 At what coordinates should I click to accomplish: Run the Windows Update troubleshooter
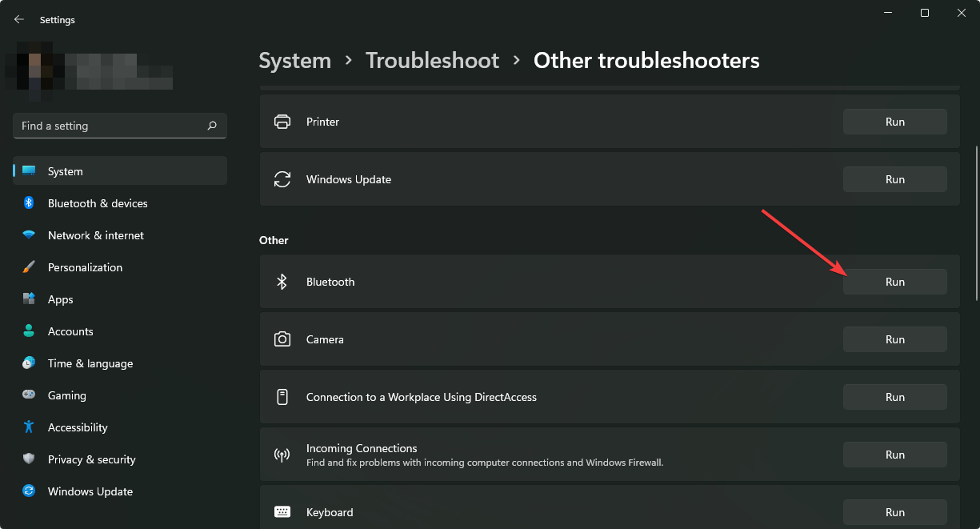(895, 179)
